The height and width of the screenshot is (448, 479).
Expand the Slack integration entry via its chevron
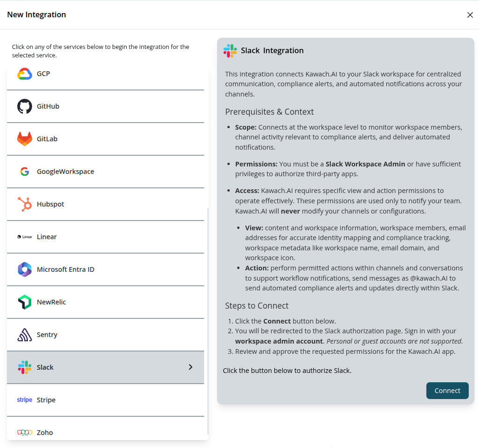tap(190, 367)
